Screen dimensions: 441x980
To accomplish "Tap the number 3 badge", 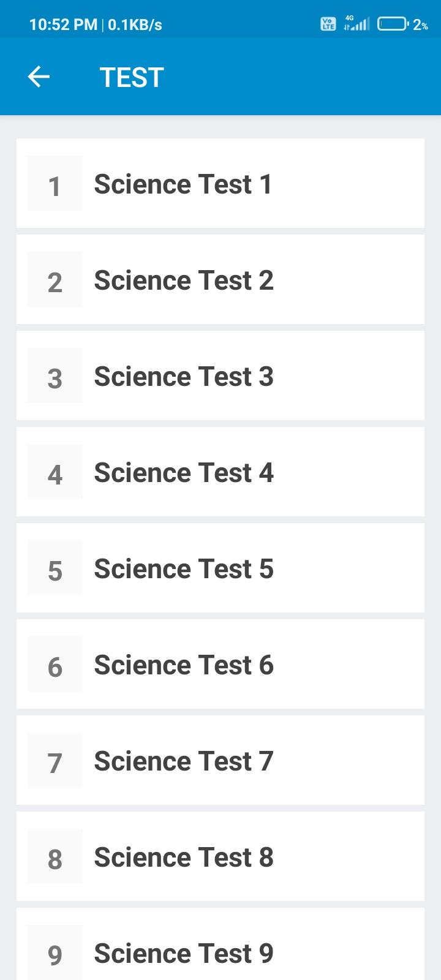I will (55, 376).
